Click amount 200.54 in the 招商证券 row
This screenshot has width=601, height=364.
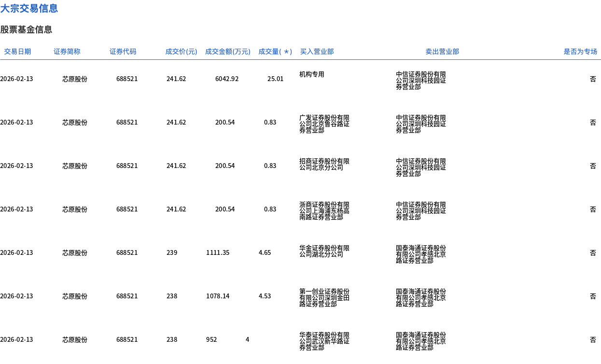[x=225, y=166]
